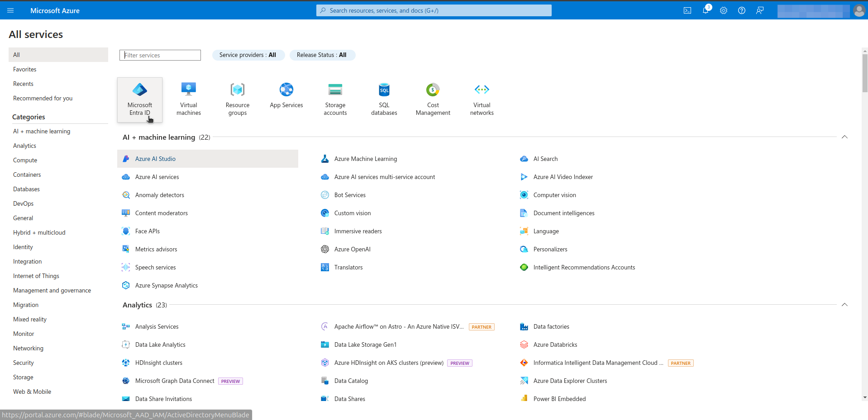Image resolution: width=868 pixels, height=420 pixels.
Task: Click the Azure OpenAI icon
Action: click(x=325, y=249)
